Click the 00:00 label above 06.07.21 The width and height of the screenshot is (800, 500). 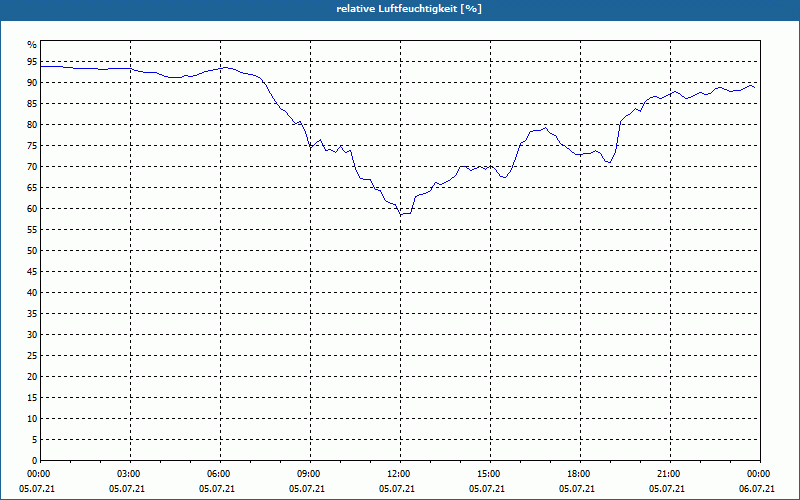(x=760, y=474)
